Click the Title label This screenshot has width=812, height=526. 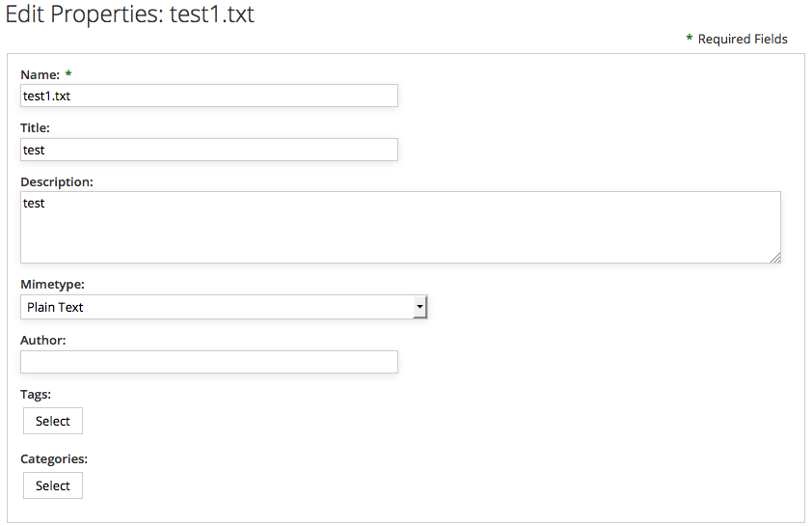(35, 127)
